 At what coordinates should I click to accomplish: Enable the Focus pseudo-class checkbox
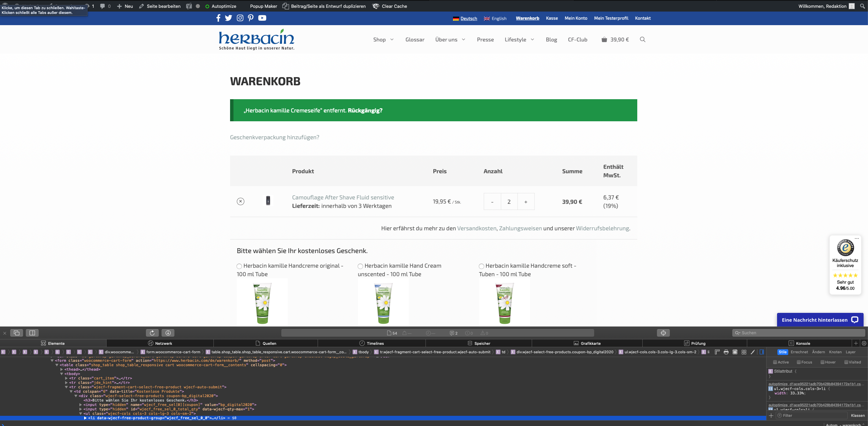799,362
